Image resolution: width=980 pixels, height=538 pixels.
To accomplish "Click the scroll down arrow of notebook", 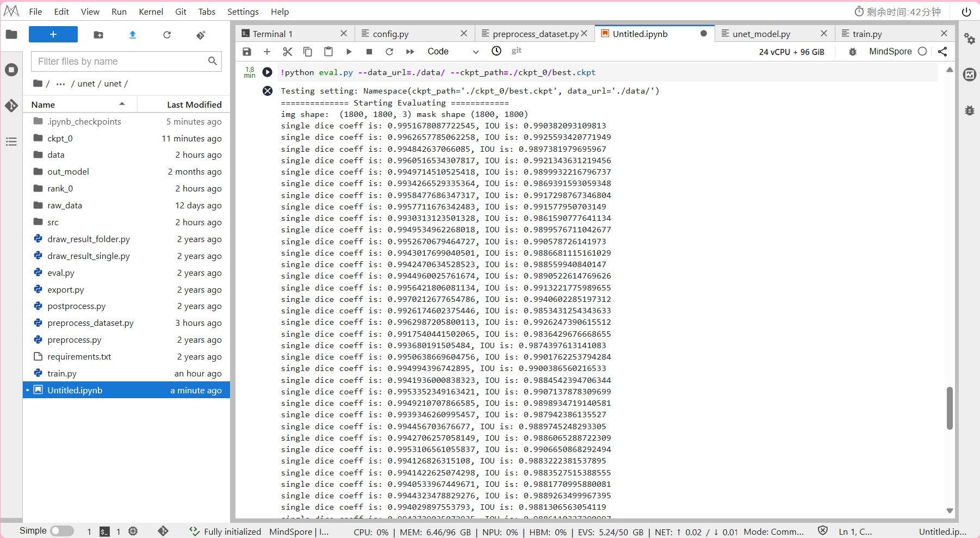I will point(950,510).
